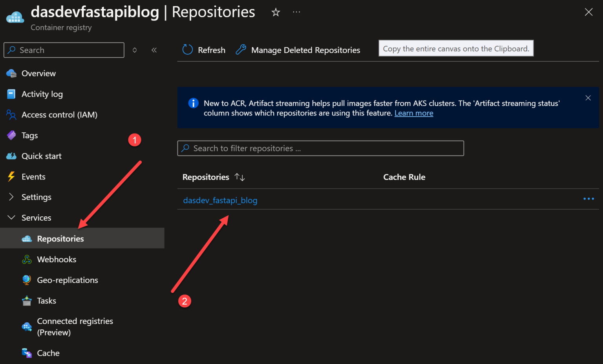The height and width of the screenshot is (364, 603).
Task: Toggle the favorite star next to page title
Action: pyautogui.click(x=276, y=12)
